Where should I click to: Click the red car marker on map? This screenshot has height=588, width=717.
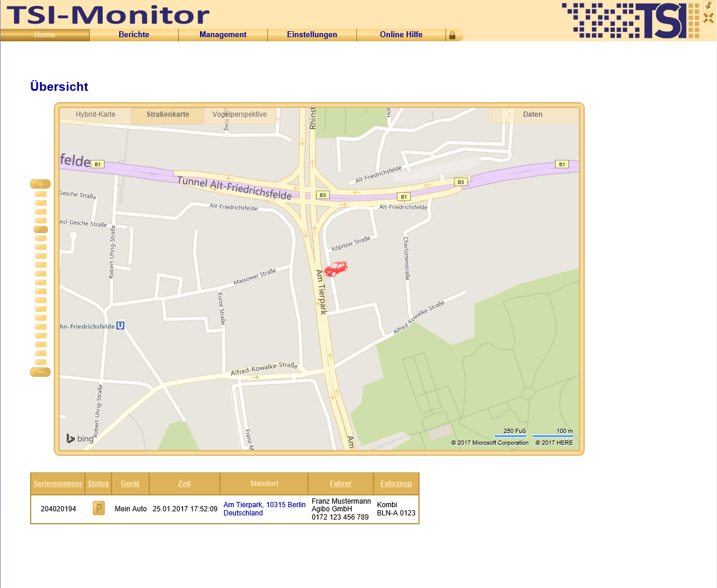click(336, 269)
